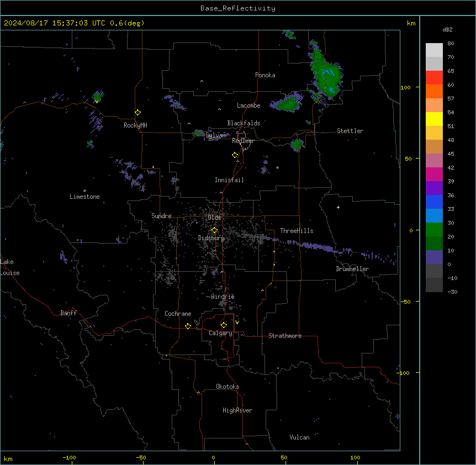Click the Drumheller town label
The width and height of the screenshot is (476, 465).
[352, 269]
